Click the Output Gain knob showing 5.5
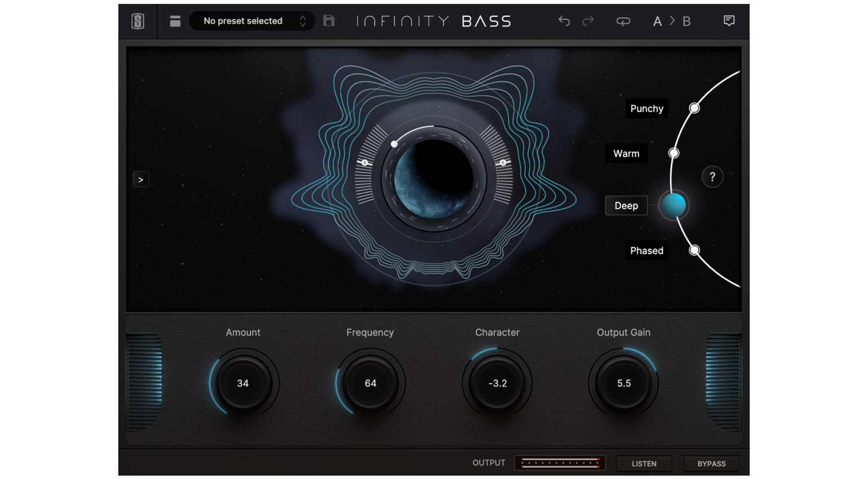 point(624,383)
